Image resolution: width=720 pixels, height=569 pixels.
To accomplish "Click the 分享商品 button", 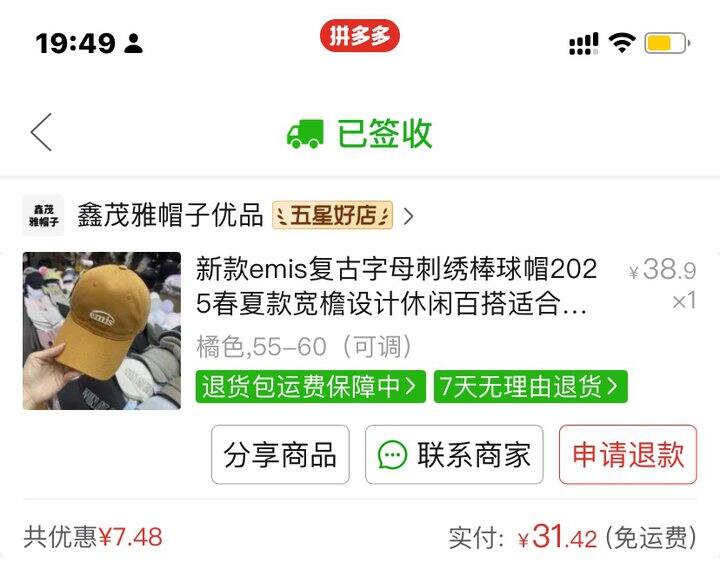I will click(x=280, y=455).
